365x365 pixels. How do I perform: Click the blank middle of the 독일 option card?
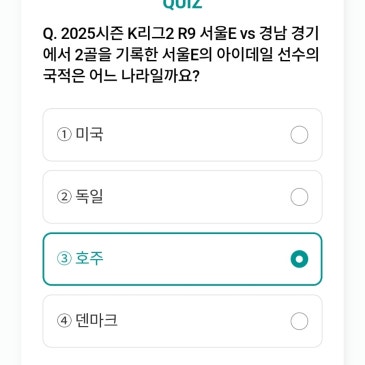pos(197,197)
